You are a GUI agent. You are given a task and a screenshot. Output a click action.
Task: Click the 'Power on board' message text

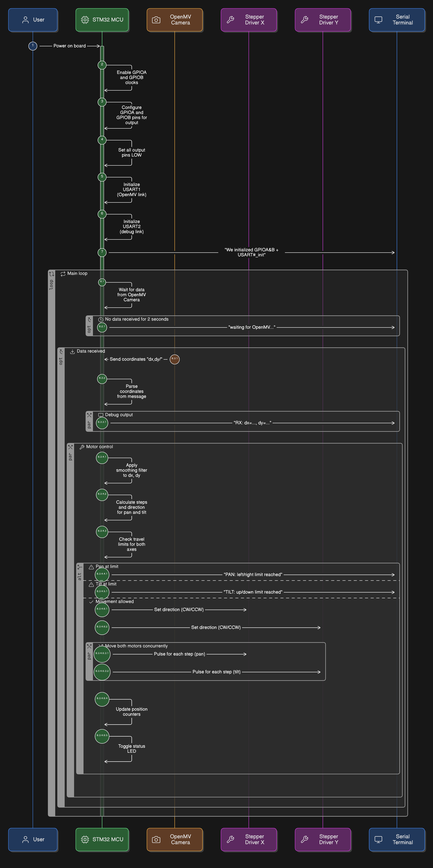[69, 46]
